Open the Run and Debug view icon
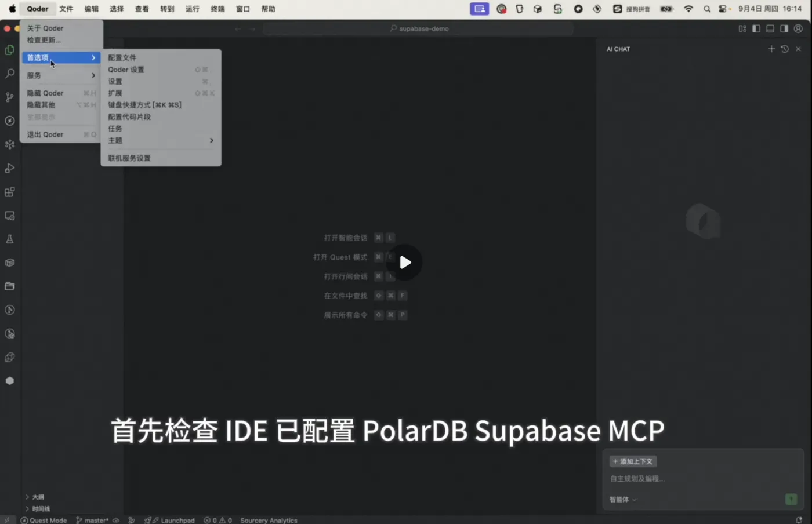 (x=10, y=168)
